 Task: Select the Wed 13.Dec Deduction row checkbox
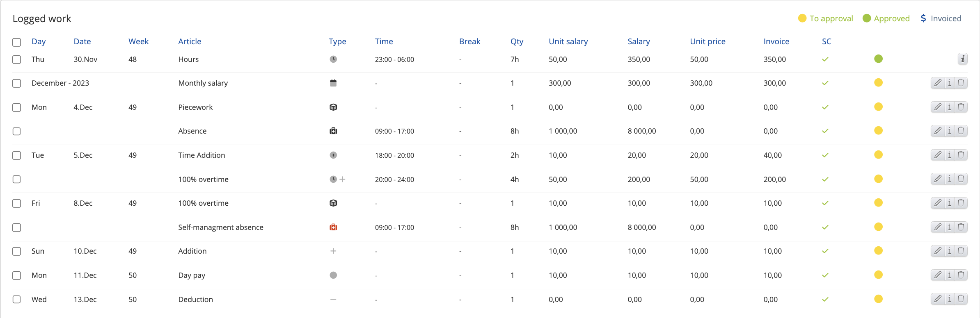(16, 299)
